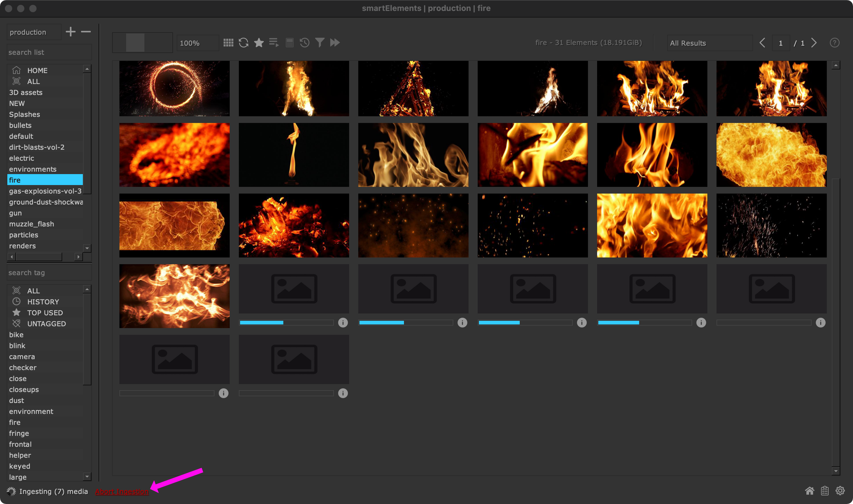
Task: Click the fast-forward double arrow icon
Action: point(335,43)
